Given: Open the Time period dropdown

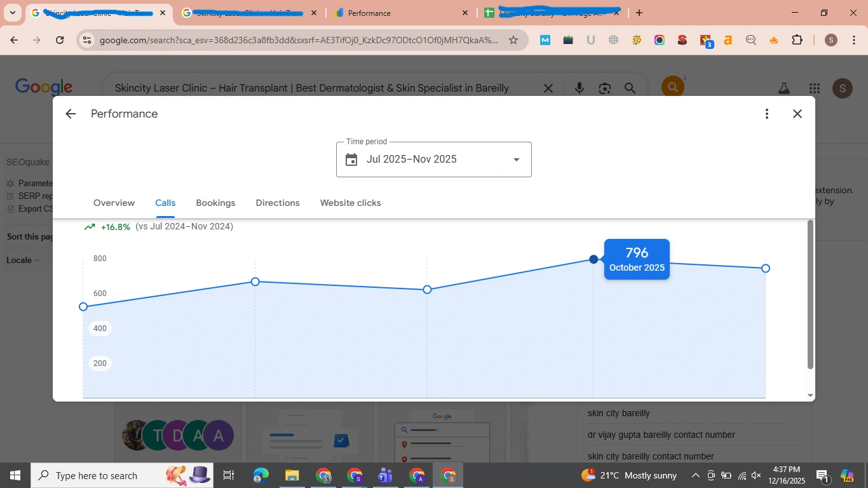Looking at the screenshot, I should [x=433, y=159].
